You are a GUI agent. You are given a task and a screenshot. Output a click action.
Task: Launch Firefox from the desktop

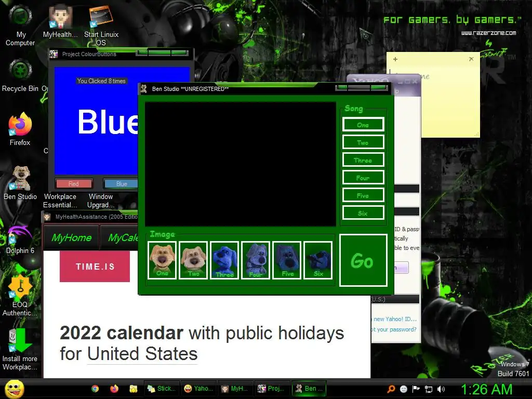(x=20, y=129)
